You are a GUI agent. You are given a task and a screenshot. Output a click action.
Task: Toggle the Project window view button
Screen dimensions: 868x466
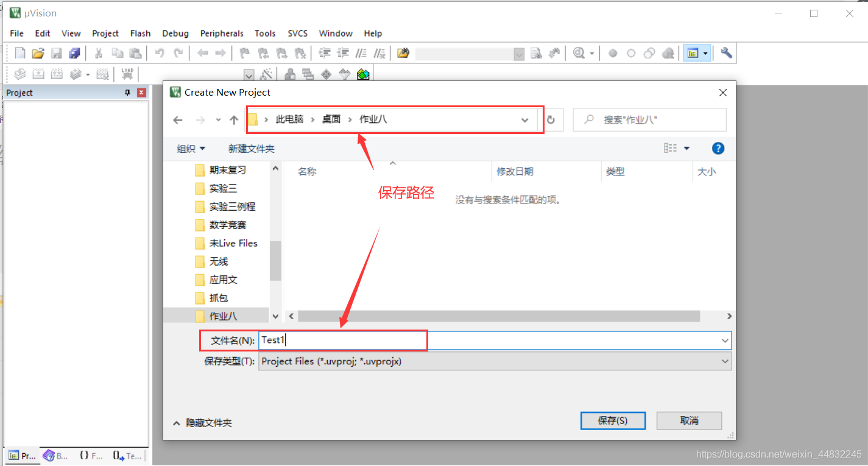tap(693, 53)
